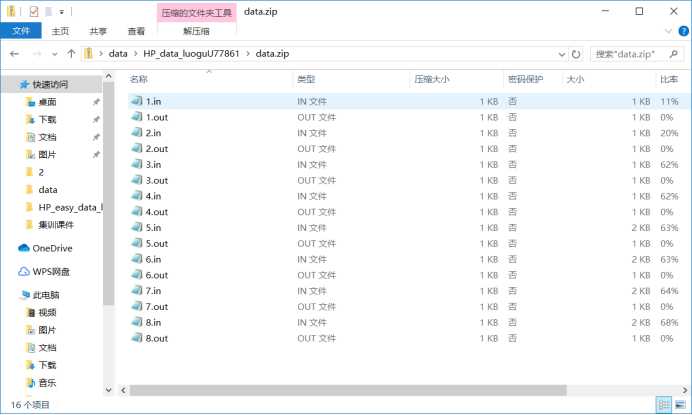Open OneDrive in navigation pane
This screenshot has width=692, height=415.
[x=52, y=248]
